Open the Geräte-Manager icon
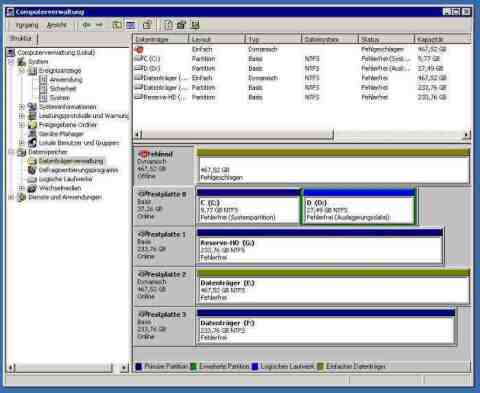Image resolution: width=480 pixels, height=393 pixels. point(32,134)
